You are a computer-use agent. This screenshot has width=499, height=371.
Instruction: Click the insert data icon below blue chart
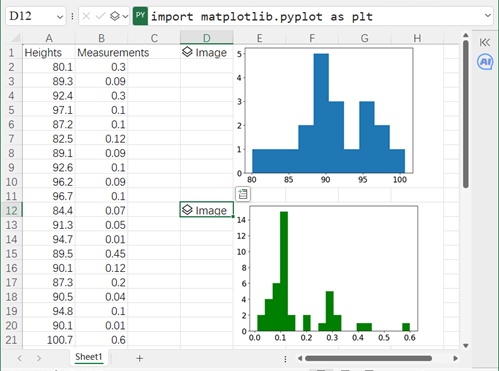[x=243, y=194]
